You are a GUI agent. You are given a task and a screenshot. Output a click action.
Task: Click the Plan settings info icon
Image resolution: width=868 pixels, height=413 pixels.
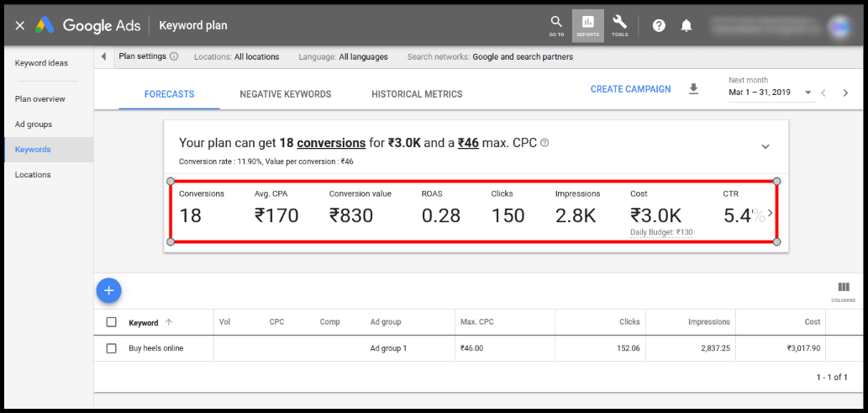(174, 56)
